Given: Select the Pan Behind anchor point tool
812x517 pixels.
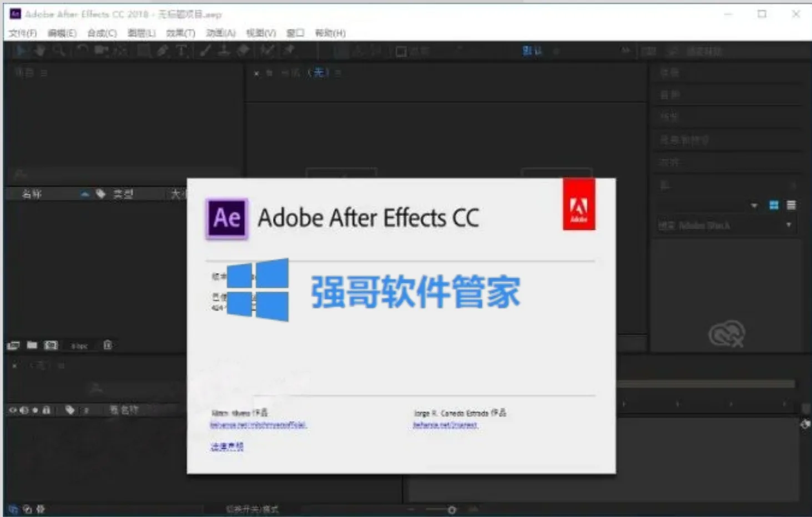Looking at the screenshot, I should tap(121, 51).
